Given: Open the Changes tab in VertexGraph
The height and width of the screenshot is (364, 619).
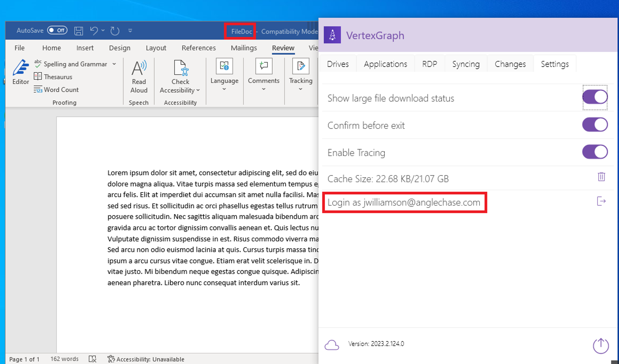Looking at the screenshot, I should [x=510, y=64].
